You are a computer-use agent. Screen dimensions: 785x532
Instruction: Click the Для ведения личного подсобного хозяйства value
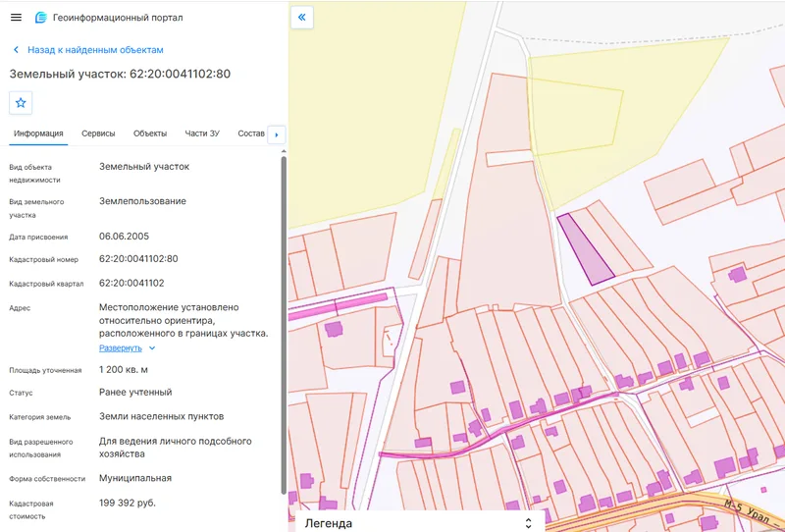pos(176,448)
